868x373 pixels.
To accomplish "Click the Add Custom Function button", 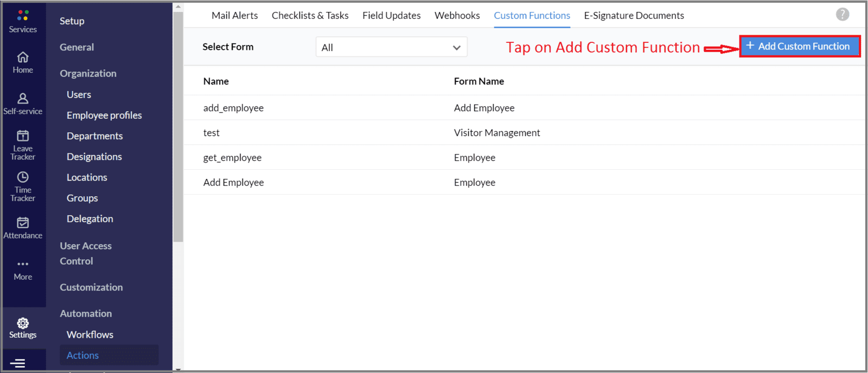I will pyautogui.click(x=800, y=47).
